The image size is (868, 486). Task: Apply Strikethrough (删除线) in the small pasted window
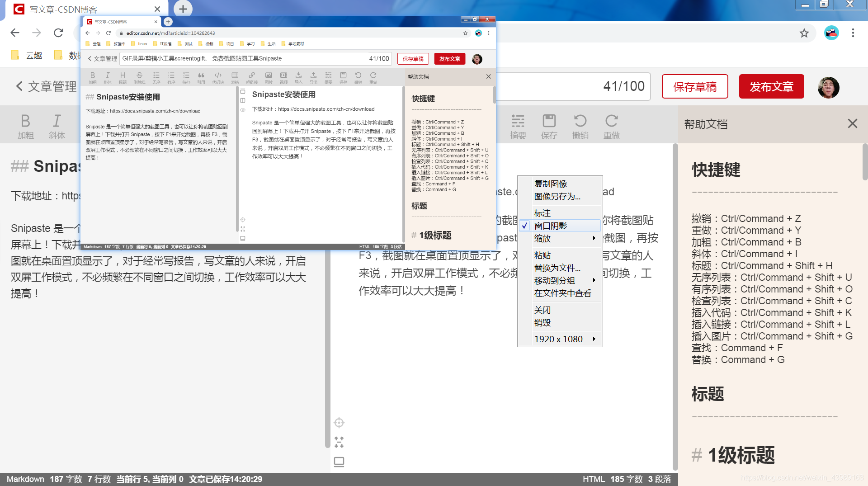139,77
